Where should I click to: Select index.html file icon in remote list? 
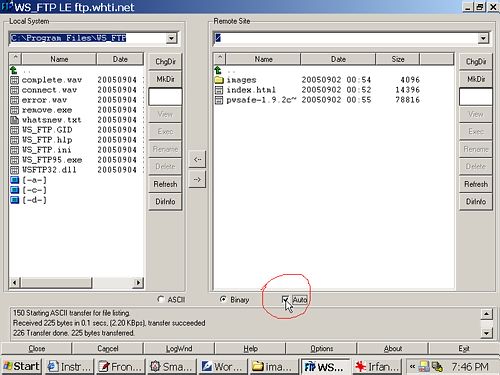coord(219,90)
